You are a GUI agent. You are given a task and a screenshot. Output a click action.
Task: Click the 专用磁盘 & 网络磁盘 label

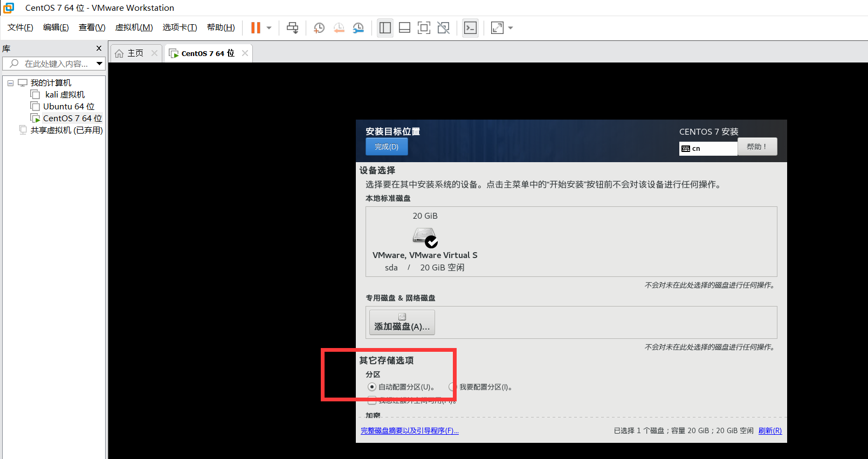click(x=401, y=298)
